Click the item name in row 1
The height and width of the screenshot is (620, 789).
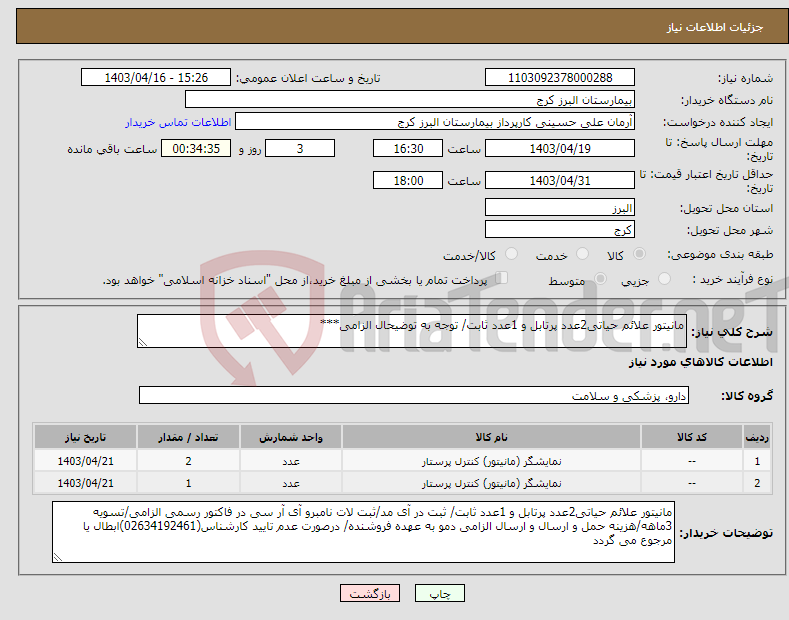[x=491, y=461]
